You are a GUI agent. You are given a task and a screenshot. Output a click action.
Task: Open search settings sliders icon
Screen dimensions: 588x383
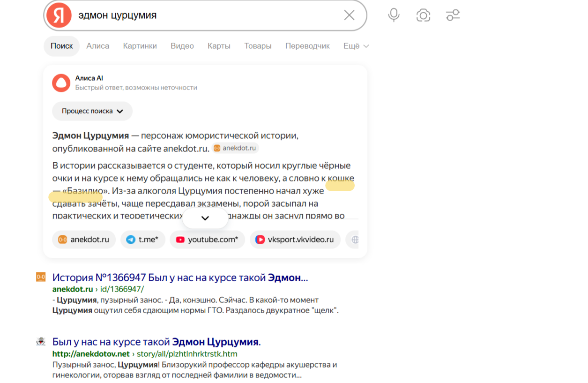[453, 15]
